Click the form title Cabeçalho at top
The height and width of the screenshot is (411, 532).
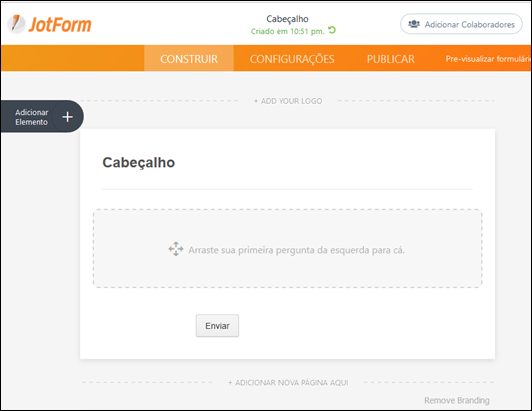click(x=287, y=19)
